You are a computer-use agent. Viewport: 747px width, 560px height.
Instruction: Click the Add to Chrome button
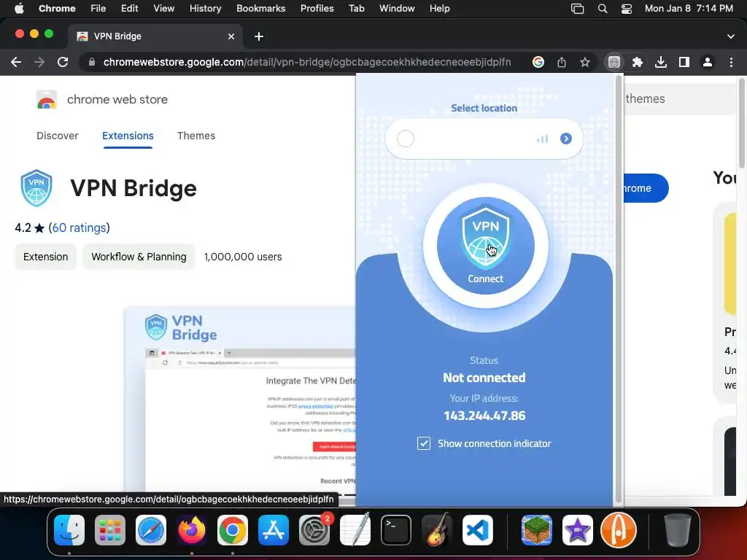click(646, 188)
